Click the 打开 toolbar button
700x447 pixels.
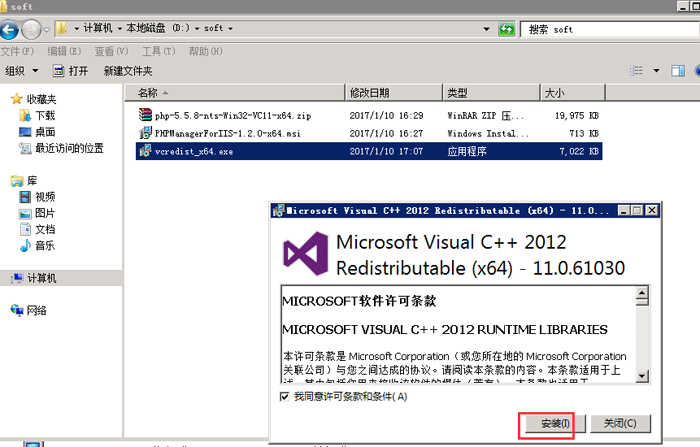click(x=71, y=71)
